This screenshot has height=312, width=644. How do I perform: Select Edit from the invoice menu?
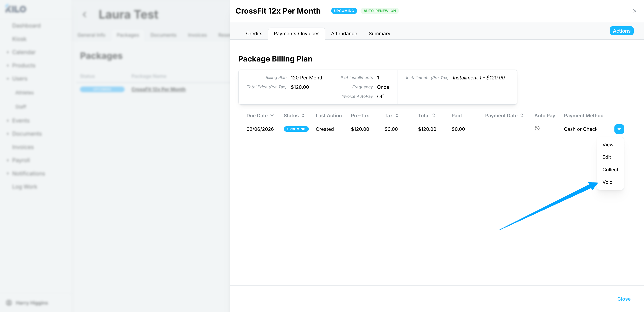click(607, 157)
